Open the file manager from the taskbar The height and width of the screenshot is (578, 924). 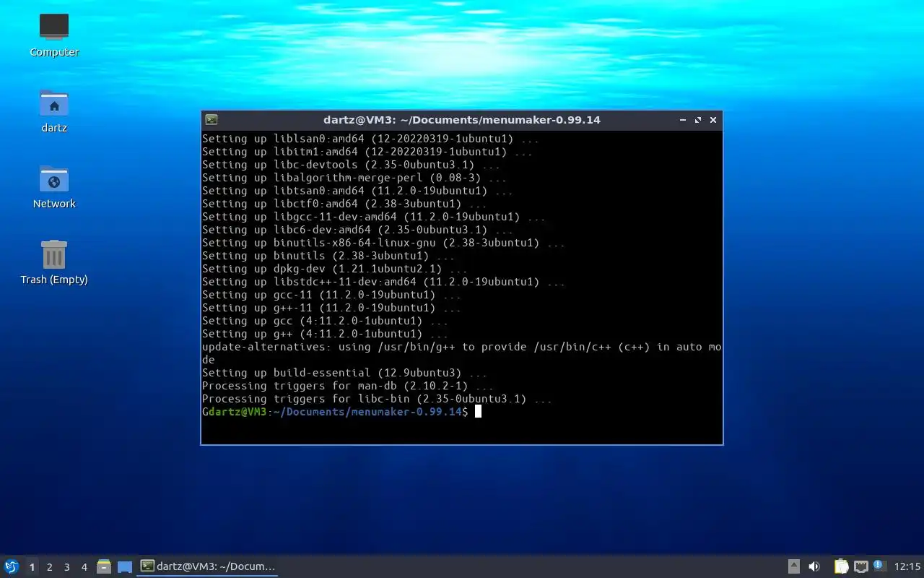pos(104,566)
